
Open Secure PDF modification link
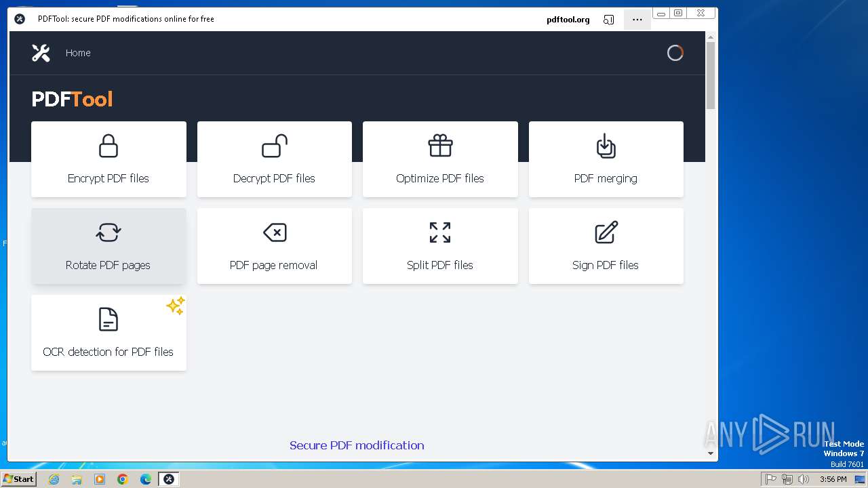(x=357, y=445)
